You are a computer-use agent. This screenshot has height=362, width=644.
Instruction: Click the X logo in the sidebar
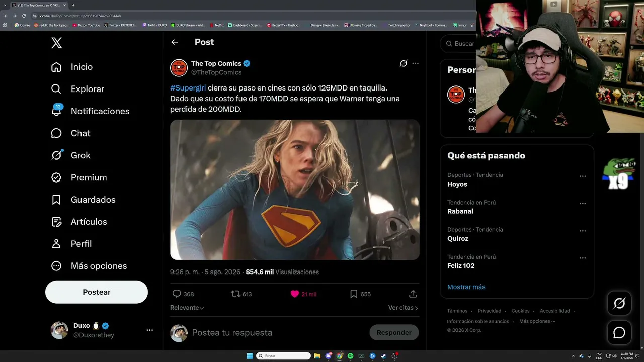click(x=57, y=43)
